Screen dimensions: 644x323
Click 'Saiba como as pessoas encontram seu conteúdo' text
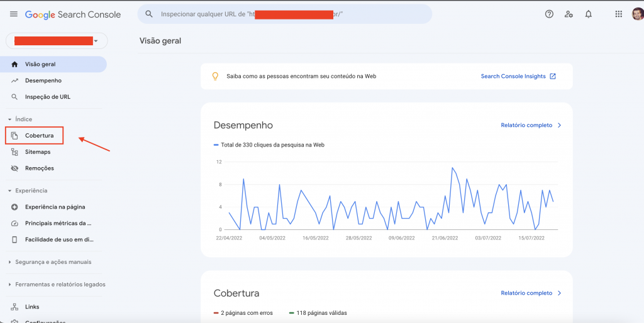point(301,76)
